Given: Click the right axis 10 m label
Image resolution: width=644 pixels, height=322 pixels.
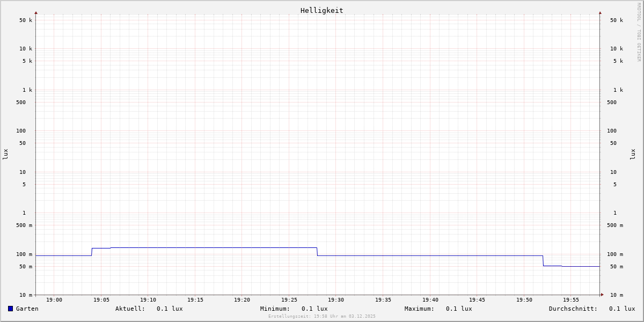Looking at the screenshot, I should click(617, 295).
